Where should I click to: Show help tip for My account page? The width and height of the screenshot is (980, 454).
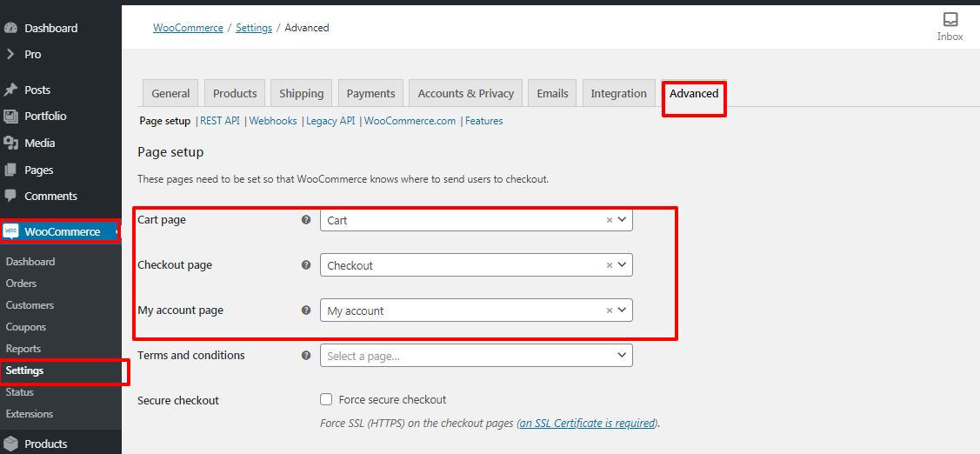tap(306, 310)
